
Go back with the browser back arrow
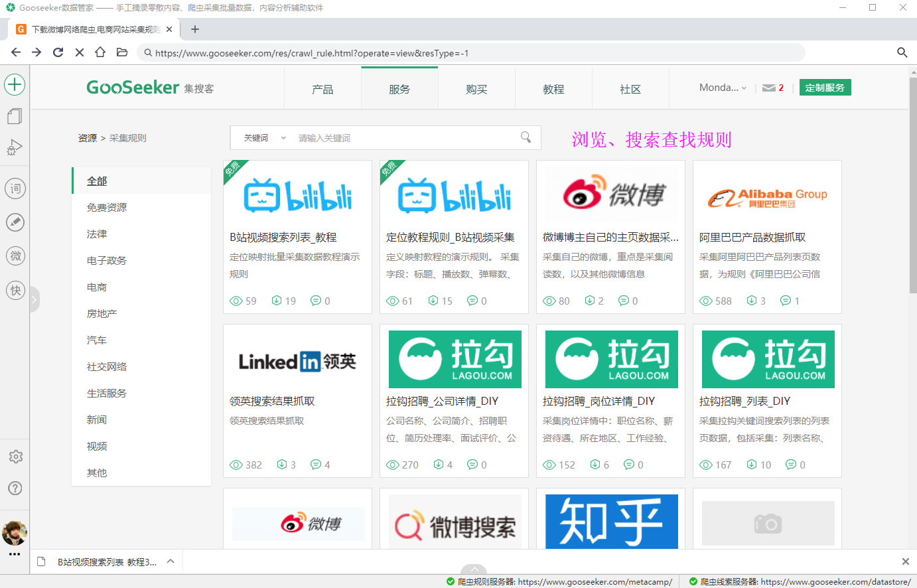click(16, 52)
